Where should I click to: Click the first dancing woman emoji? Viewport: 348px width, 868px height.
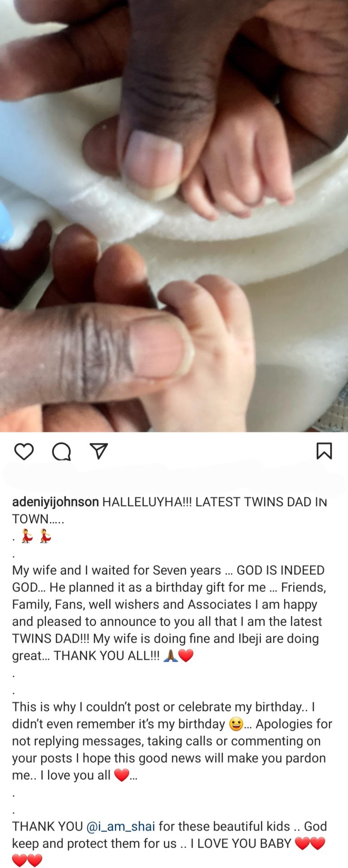click(27, 536)
